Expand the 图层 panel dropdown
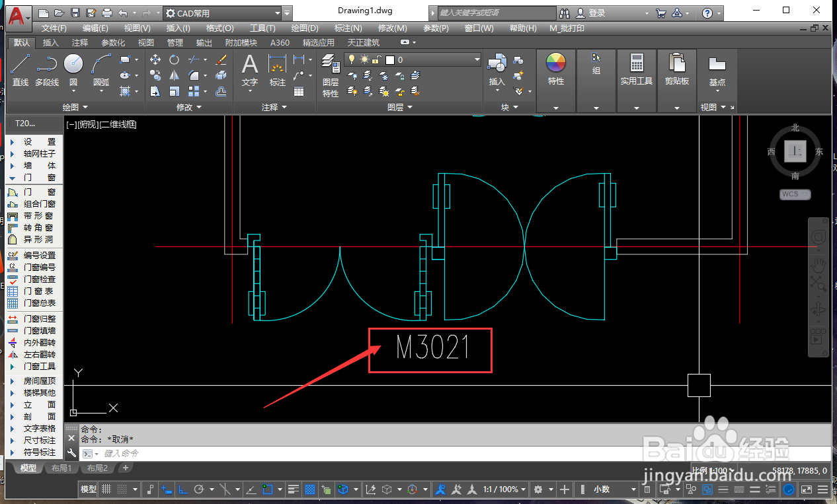Screen dimensions: 837x504 coord(400,107)
